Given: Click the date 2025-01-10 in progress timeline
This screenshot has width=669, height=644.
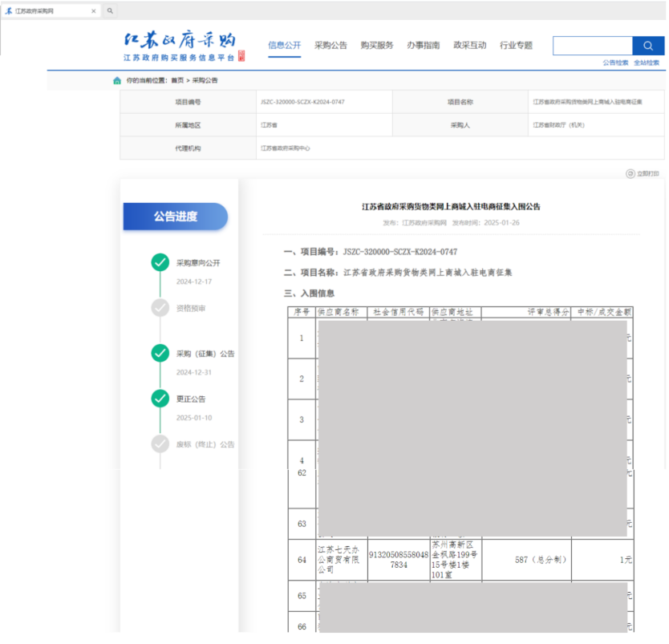Looking at the screenshot, I should pos(194,418).
